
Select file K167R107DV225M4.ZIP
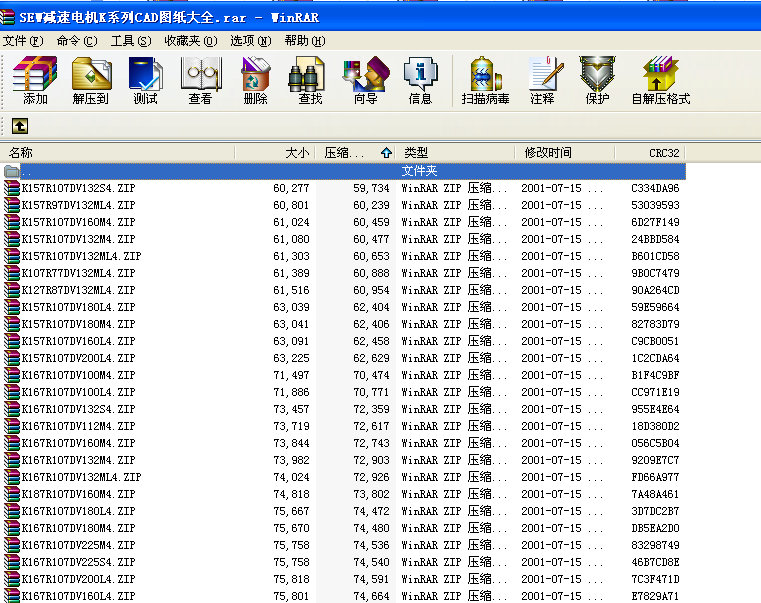click(79, 545)
